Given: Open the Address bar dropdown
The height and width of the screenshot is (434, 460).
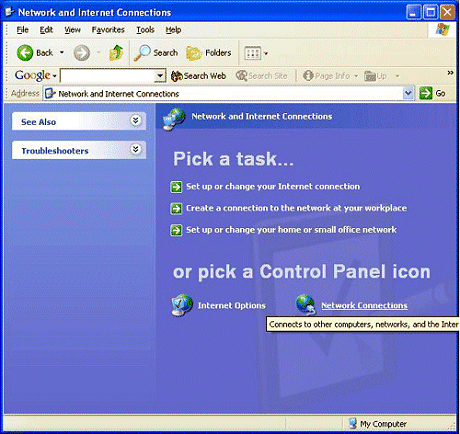Looking at the screenshot, I should (408, 94).
